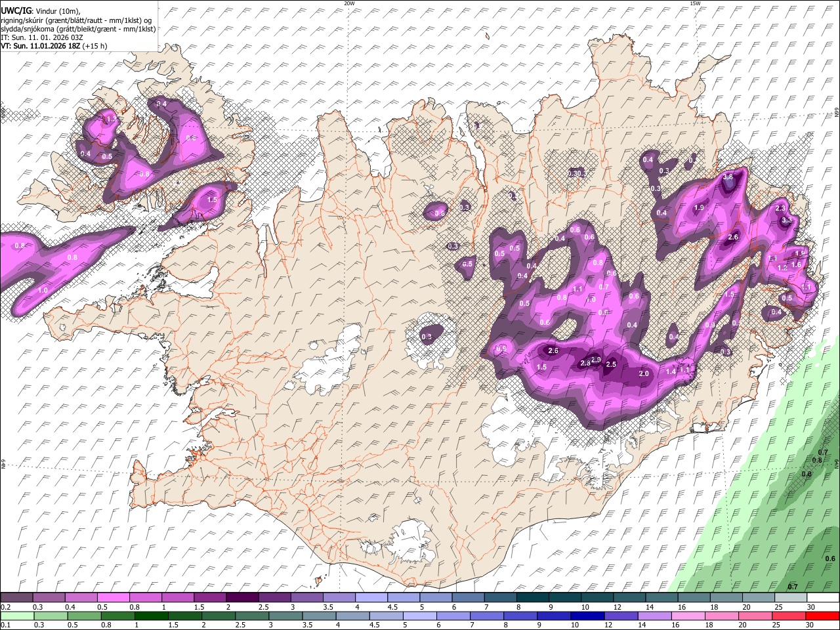This screenshot has height=630, width=840.
Task: Click the green 0.6 rain value in the southeast sea
Action: click(x=830, y=558)
